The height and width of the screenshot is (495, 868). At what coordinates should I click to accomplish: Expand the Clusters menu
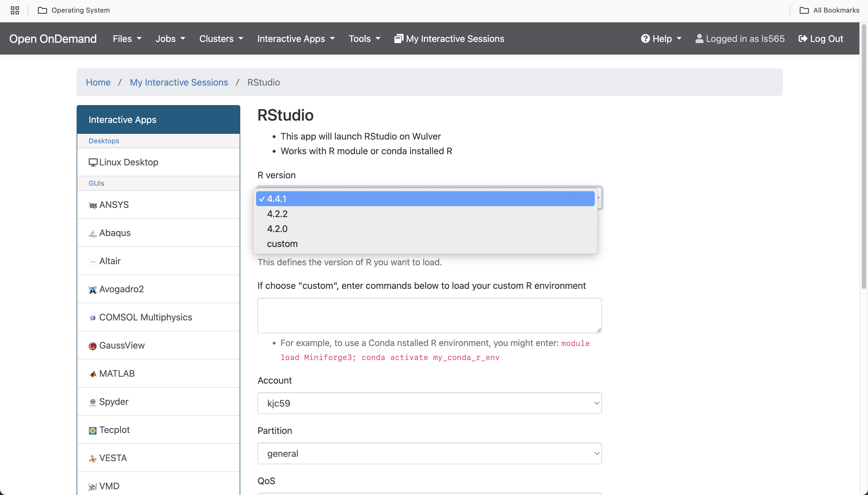[221, 38]
